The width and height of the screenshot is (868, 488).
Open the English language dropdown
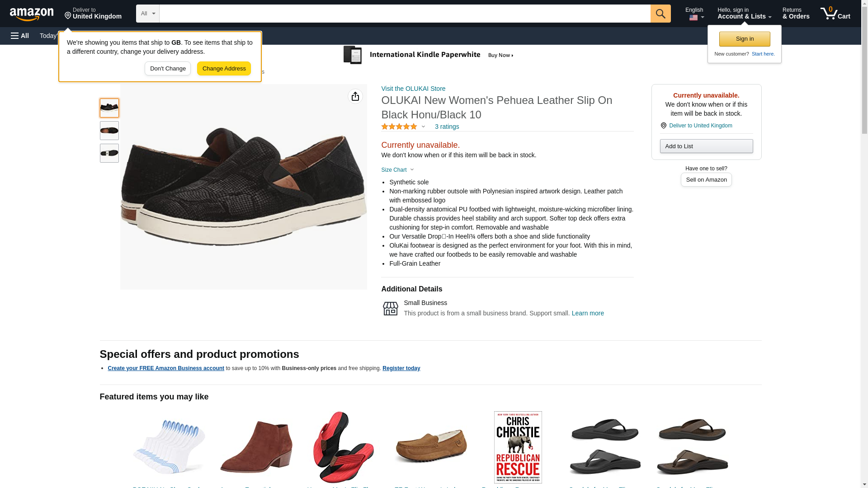pos(694,14)
